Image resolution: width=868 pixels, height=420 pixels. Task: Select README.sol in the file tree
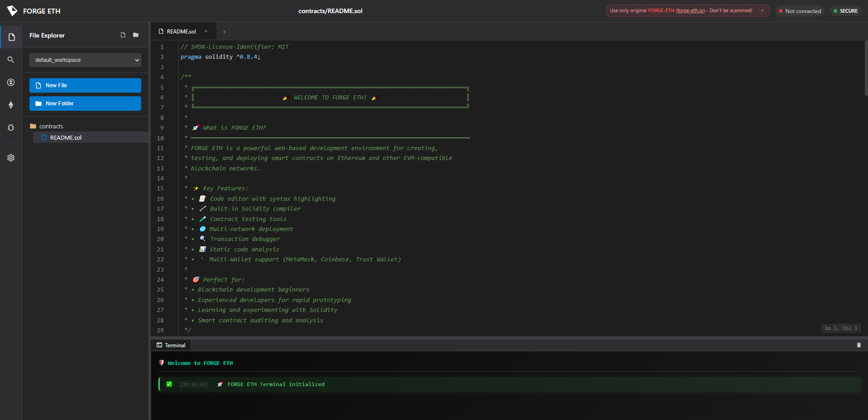(x=91, y=137)
